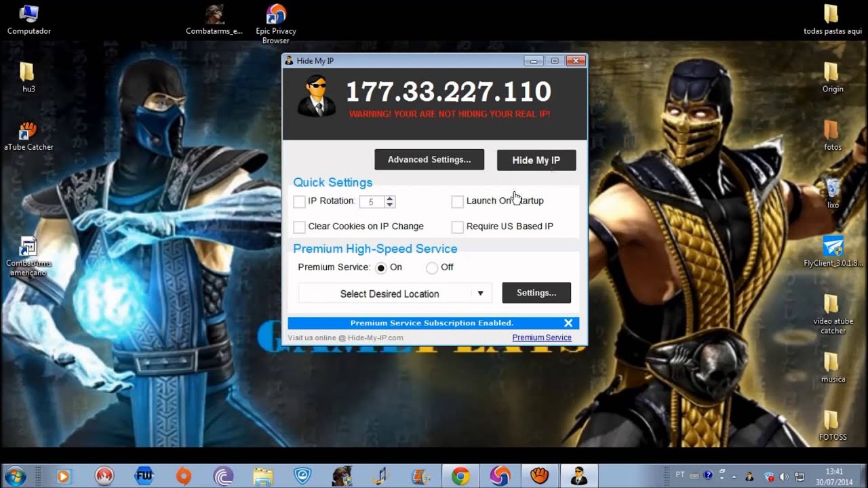Open the Premium Service link
This screenshot has width=868, height=488.
pos(542,338)
